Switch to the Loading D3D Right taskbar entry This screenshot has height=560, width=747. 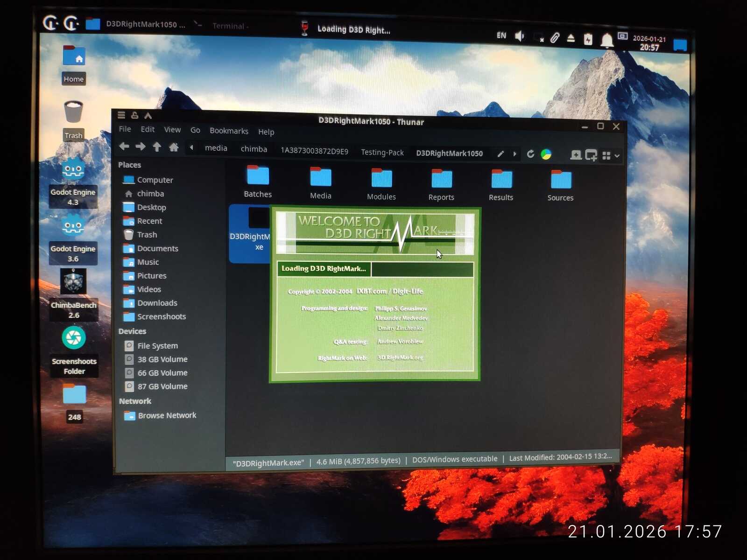tap(345, 29)
